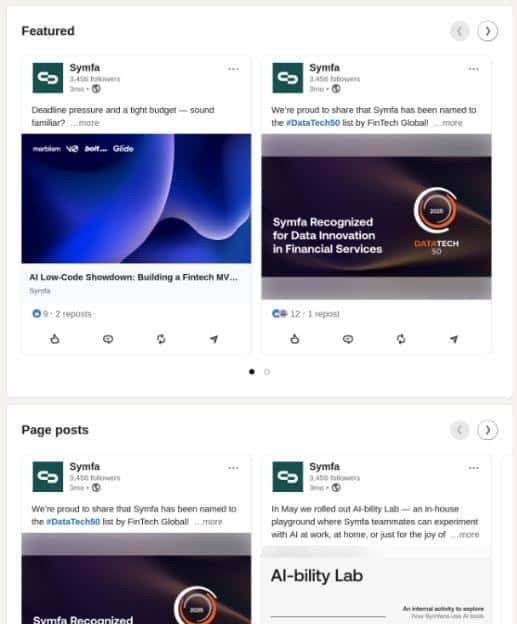Comment on the AI Low-Code Showdown post
The width and height of the screenshot is (517, 624).
(108, 339)
